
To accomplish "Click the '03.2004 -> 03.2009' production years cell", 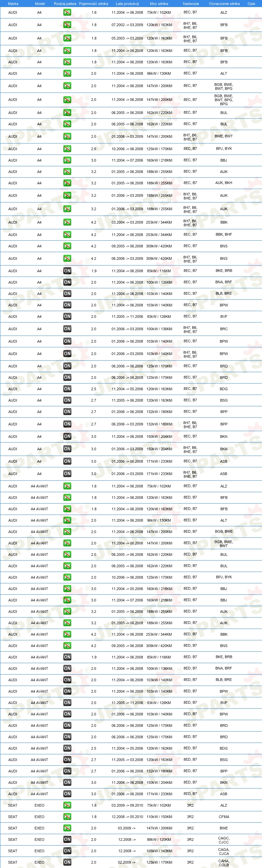I will coord(127,222).
